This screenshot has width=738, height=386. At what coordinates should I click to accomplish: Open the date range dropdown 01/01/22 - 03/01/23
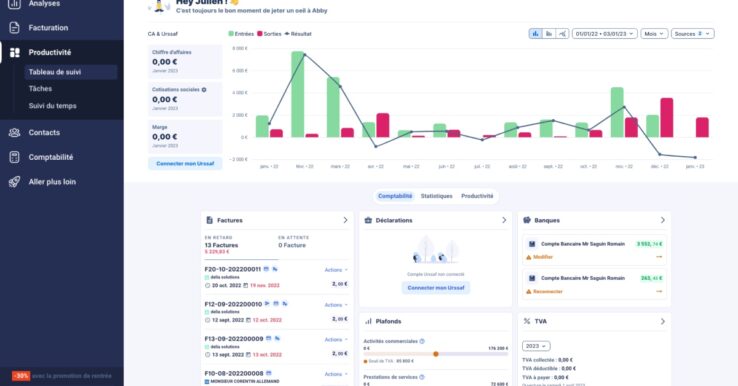605,34
